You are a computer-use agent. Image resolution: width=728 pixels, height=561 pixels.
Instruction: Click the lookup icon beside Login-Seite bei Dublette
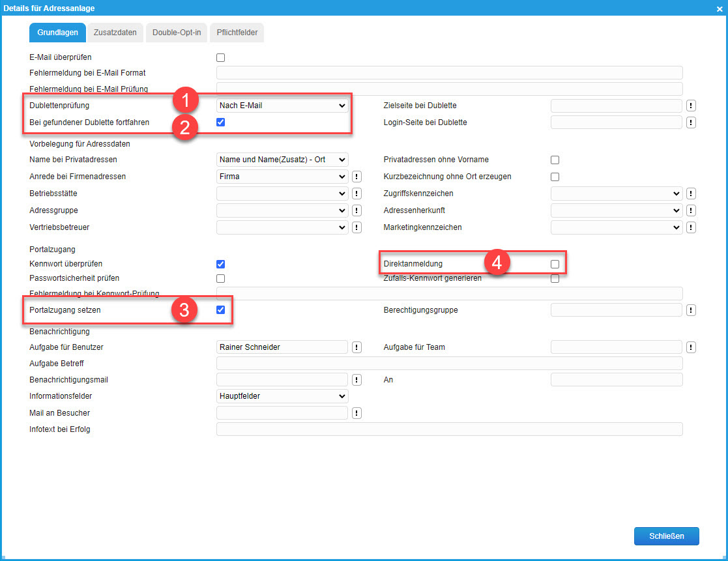[x=691, y=122]
